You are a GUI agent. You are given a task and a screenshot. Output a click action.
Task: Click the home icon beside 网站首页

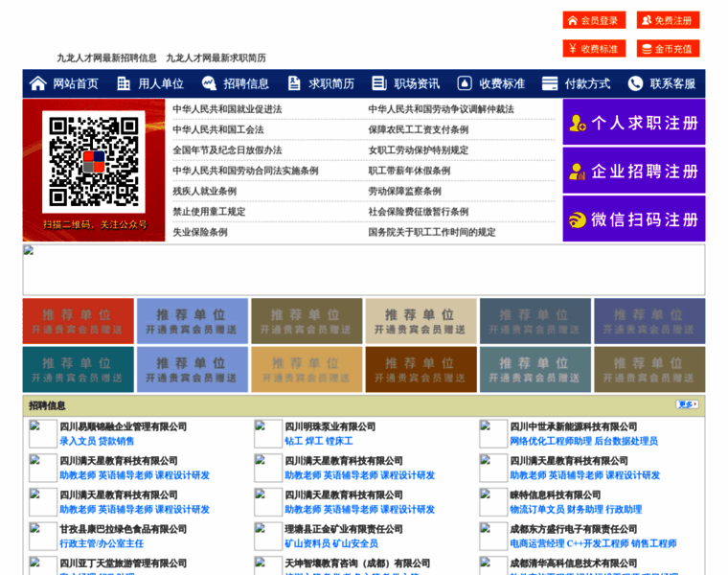click(38, 83)
